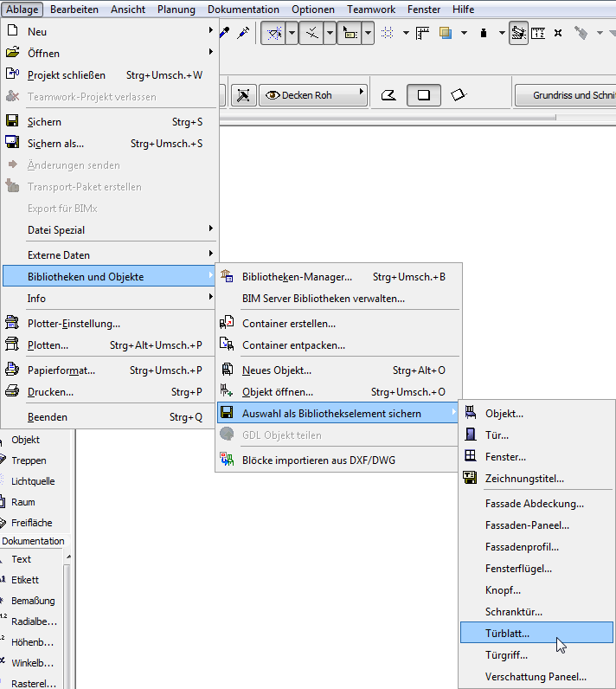Toggle the tracker coordinates tool

[x=350, y=33]
